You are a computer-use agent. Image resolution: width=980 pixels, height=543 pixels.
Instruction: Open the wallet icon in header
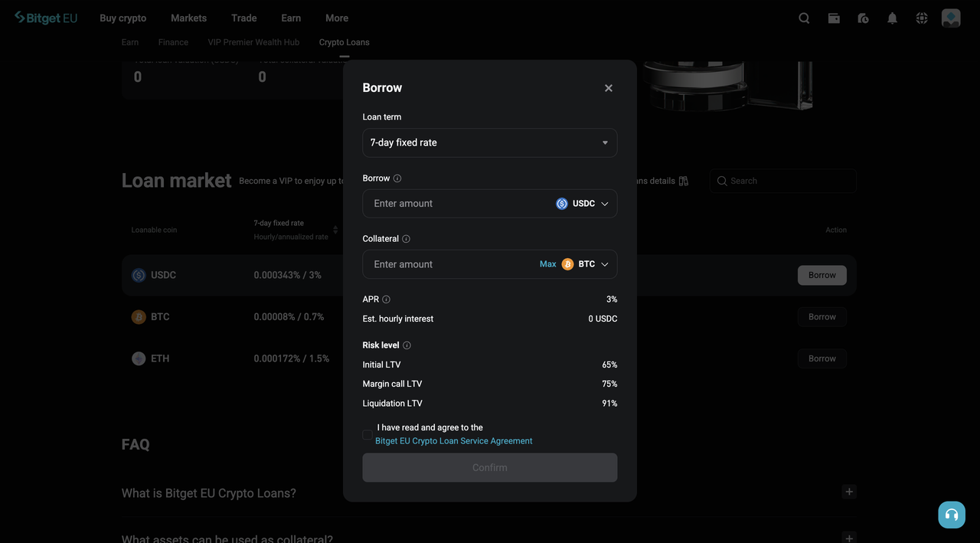(x=834, y=18)
